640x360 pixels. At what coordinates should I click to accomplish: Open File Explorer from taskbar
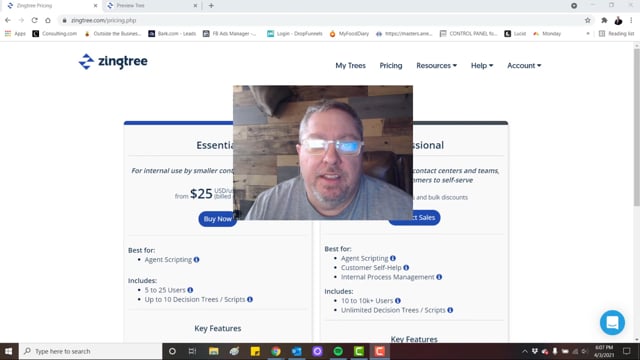[213, 351]
